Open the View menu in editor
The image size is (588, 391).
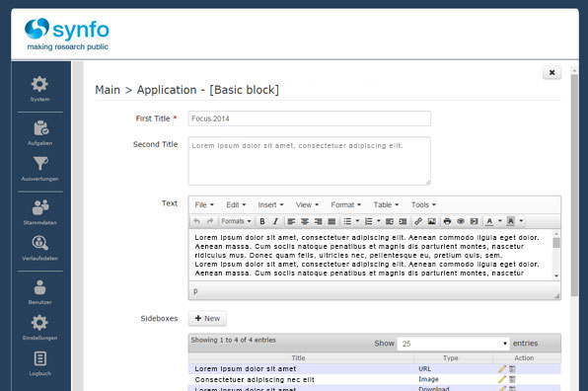[x=307, y=205]
